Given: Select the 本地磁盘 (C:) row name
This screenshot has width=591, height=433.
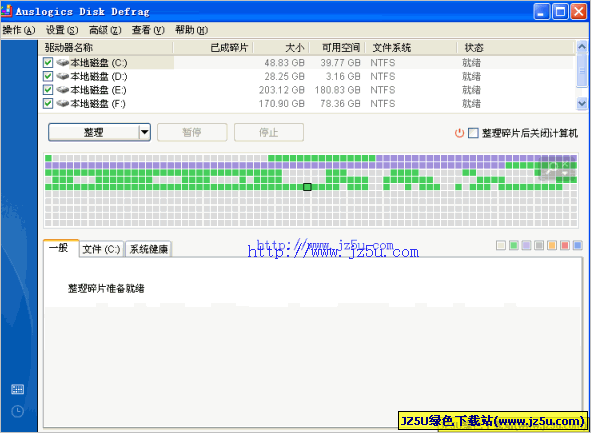Looking at the screenshot, I should click(x=99, y=63).
